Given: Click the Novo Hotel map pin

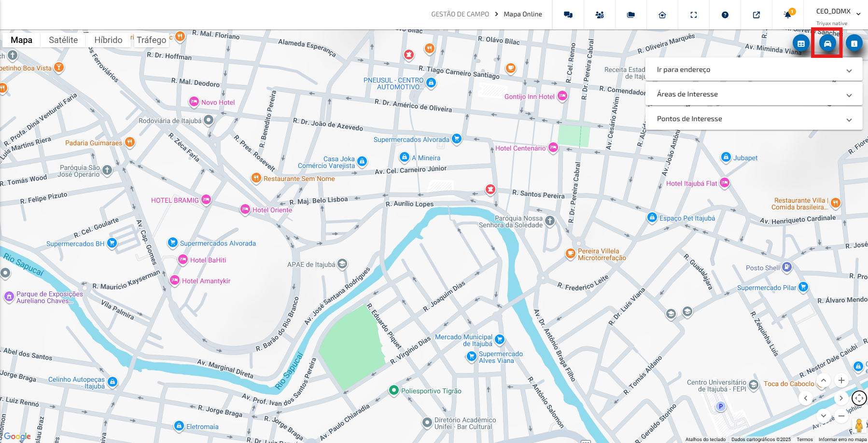Looking at the screenshot, I should coord(194,102).
